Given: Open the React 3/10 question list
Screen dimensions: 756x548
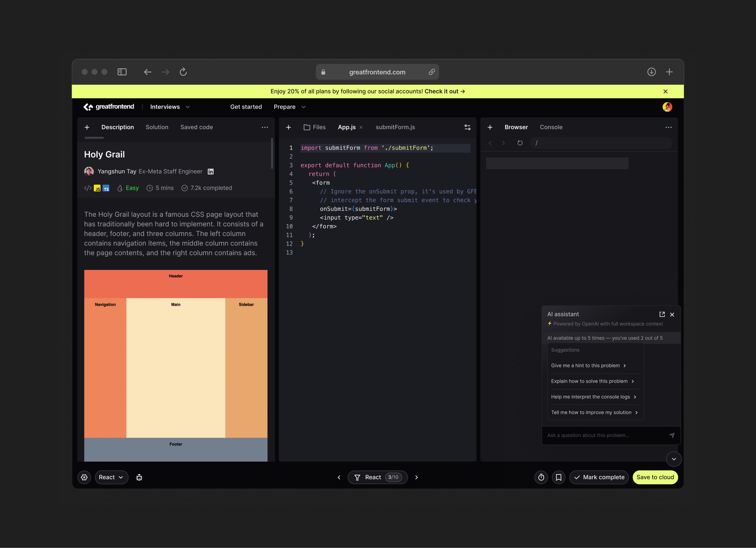Looking at the screenshot, I should click(378, 477).
